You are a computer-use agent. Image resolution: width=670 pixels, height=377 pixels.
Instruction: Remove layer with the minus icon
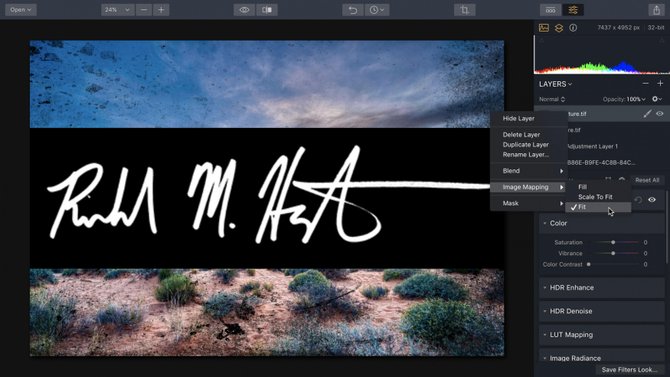pos(646,84)
